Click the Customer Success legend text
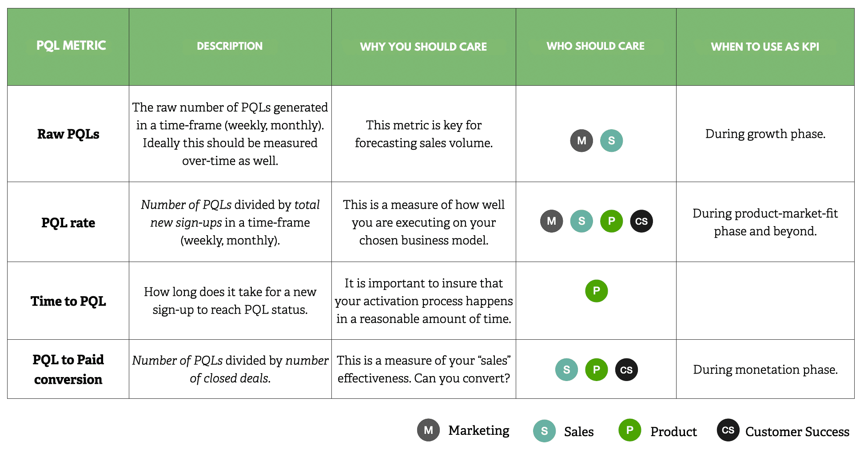Image resolution: width=868 pixels, height=453 pixels. pos(797,432)
